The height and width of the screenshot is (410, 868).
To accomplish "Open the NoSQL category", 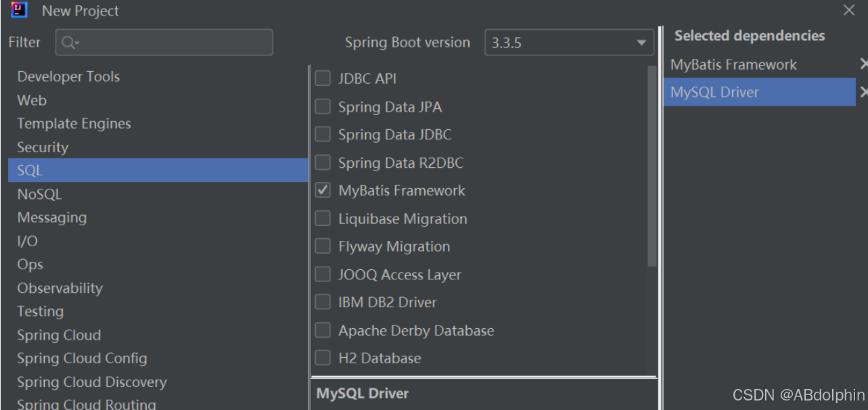I will (158, 194).
